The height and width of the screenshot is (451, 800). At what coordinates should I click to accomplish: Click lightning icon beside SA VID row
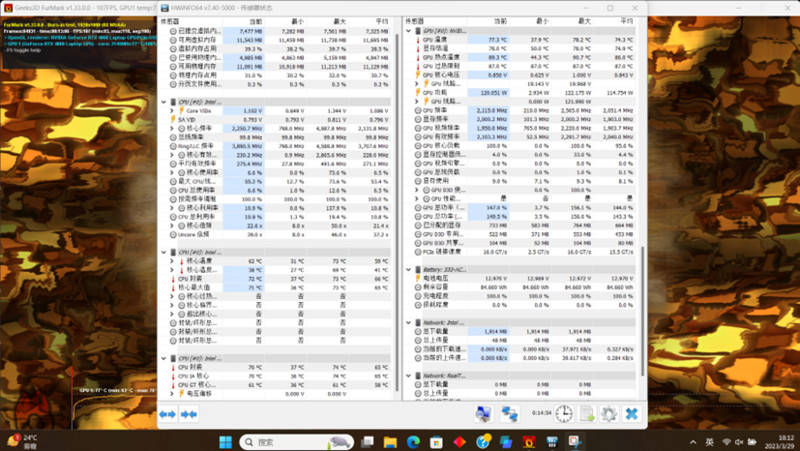pos(173,119)
